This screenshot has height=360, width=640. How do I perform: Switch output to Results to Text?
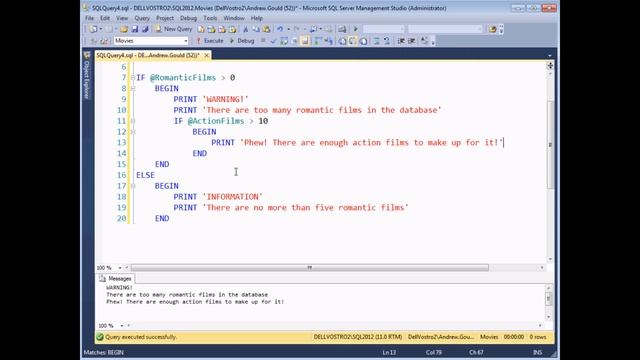tap(342, 41)
